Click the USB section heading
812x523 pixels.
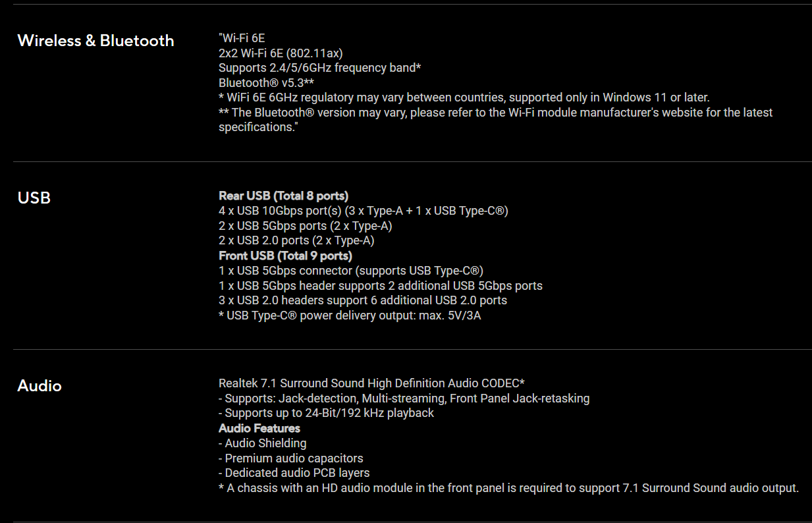(x=34, y=198)
